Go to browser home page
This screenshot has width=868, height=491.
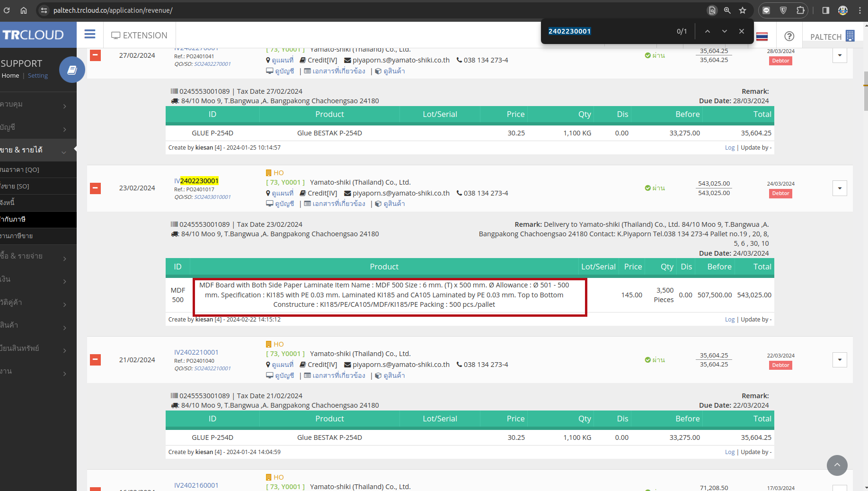[24, 10]
